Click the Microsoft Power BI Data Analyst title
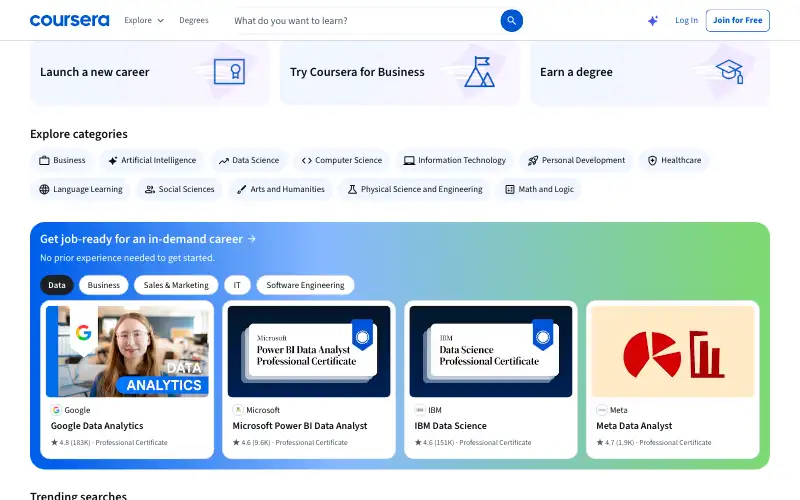The height and width of the screenshot is (500, 800). [x=300, y=426]
